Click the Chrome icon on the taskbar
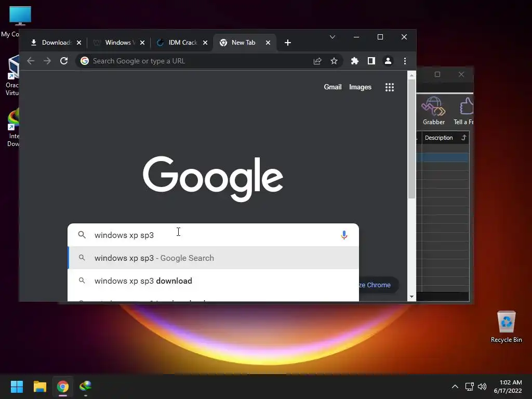Screen dimensions: 532x399 (63, 387)
